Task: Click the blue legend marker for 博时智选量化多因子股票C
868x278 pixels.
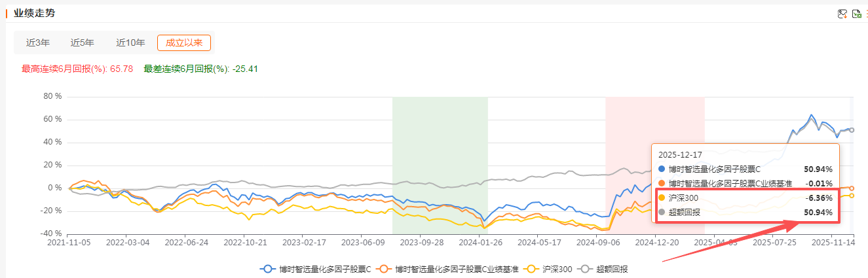Action: pyautogui.click(x=267, y=269)
